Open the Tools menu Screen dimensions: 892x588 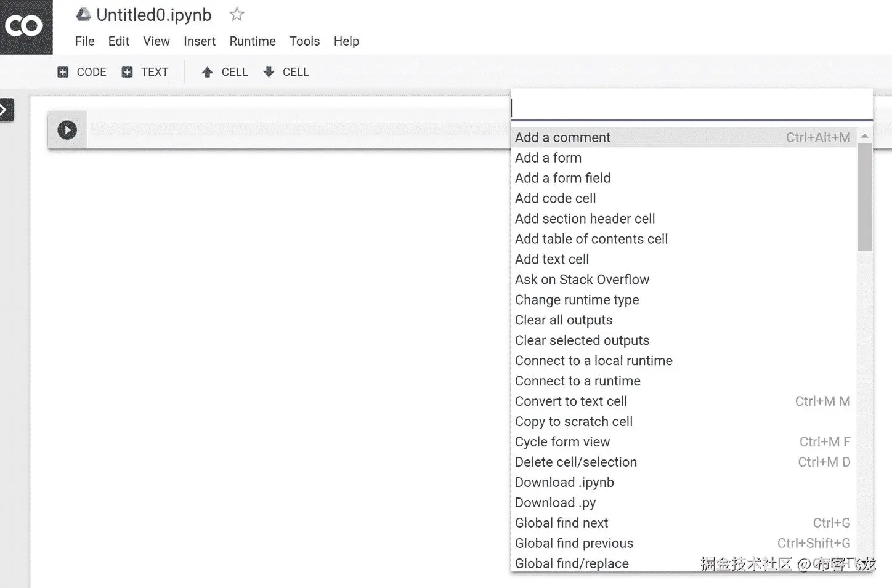tap(305, 41)
